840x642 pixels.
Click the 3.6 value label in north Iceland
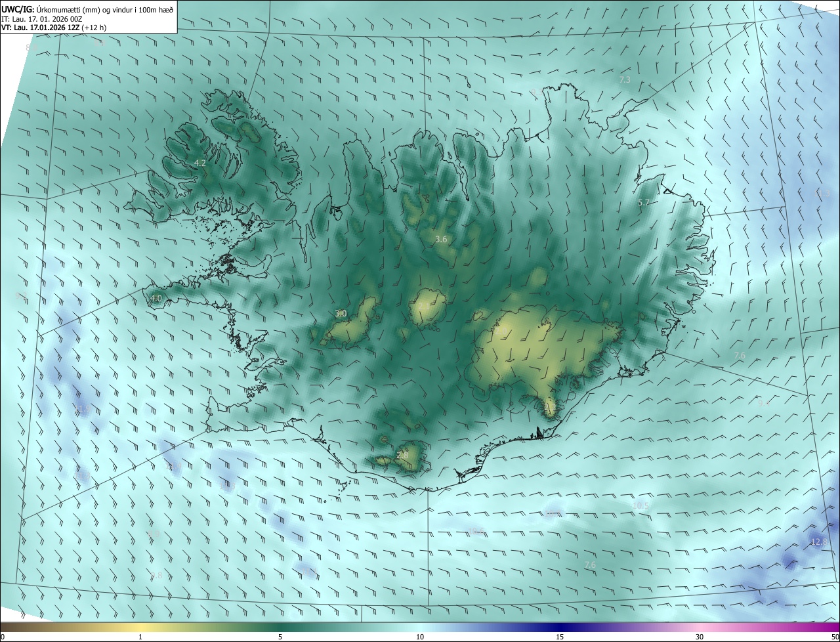pyautogui.click(x=441, y=240)
